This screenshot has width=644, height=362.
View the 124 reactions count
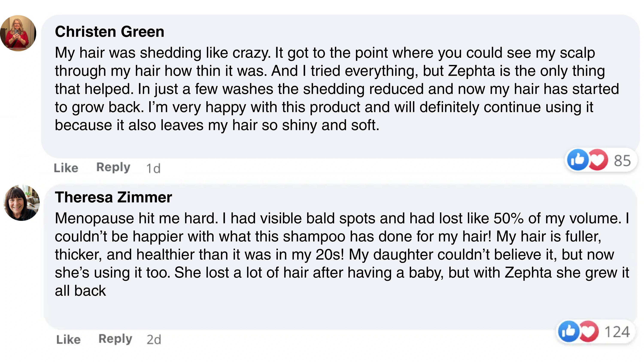(x=617, y=332)
